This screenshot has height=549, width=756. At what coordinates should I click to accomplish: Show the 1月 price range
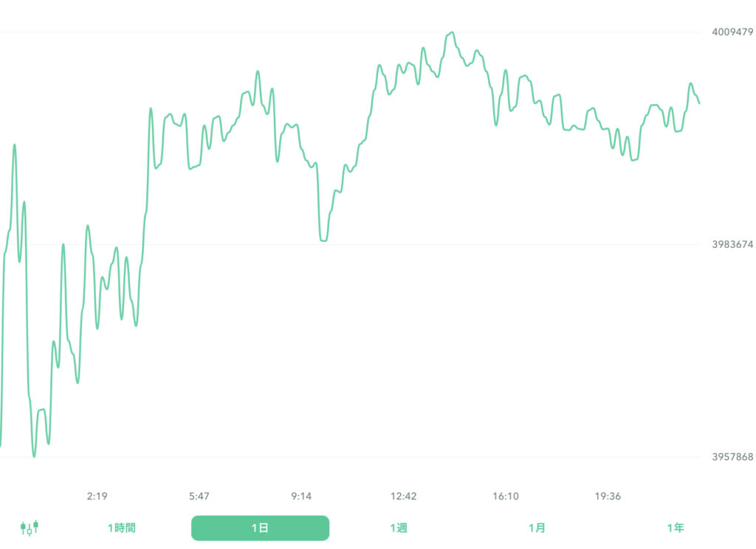click(537, 528)
